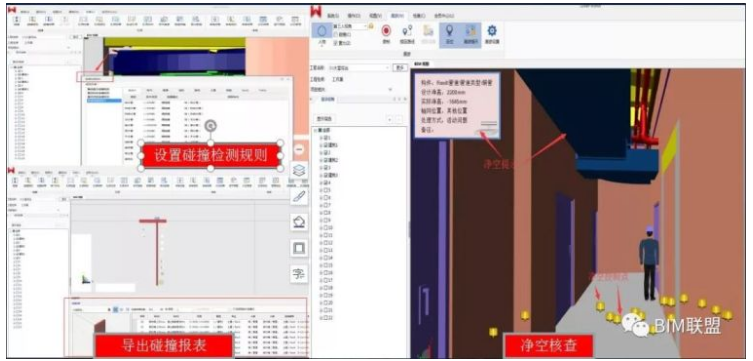This screenshot has height=361, width=753.
Task: Check floor 22 in the floor tree
Action: (x=326, y=318)
